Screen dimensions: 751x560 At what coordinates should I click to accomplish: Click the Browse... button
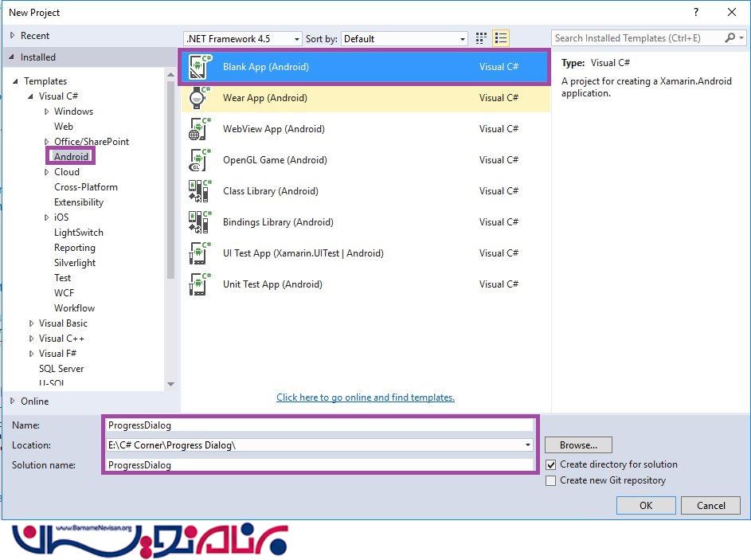pos(578,445)
